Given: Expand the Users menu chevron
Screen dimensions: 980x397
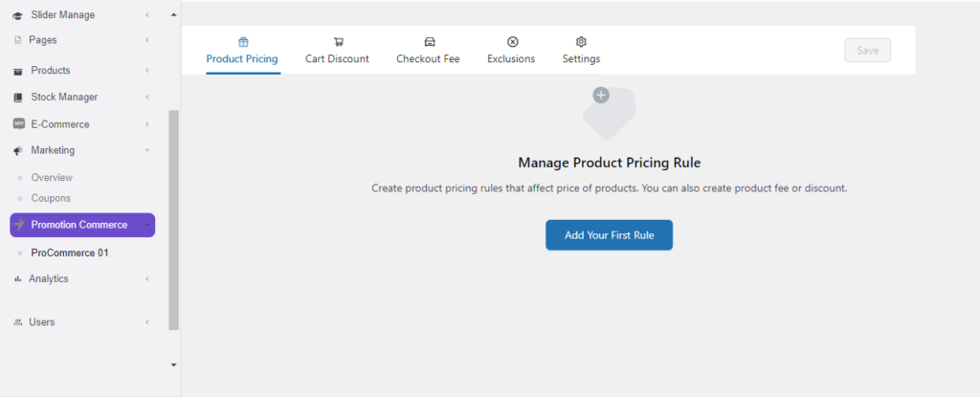Looking at the screenshot, I should (x=146, y=322).
